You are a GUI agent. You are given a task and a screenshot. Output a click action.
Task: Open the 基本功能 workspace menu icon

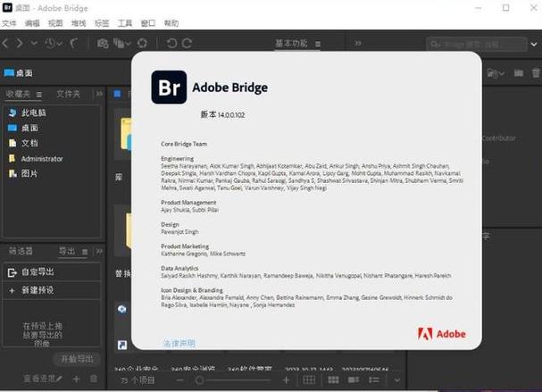[318, 44]
